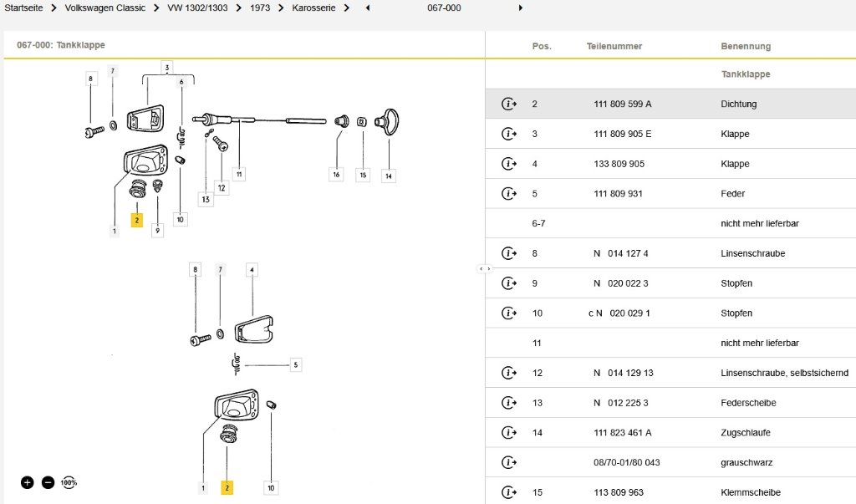Click the zoom in plus icon

[x=27, y=482]
